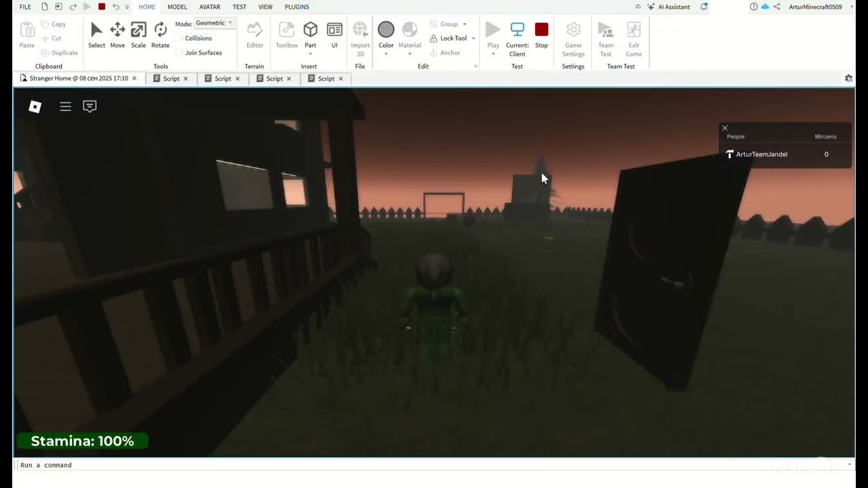Open the Mode Geometric dropdown
The width and height of the screenshot is (868, 488).
tap(214, 23)
